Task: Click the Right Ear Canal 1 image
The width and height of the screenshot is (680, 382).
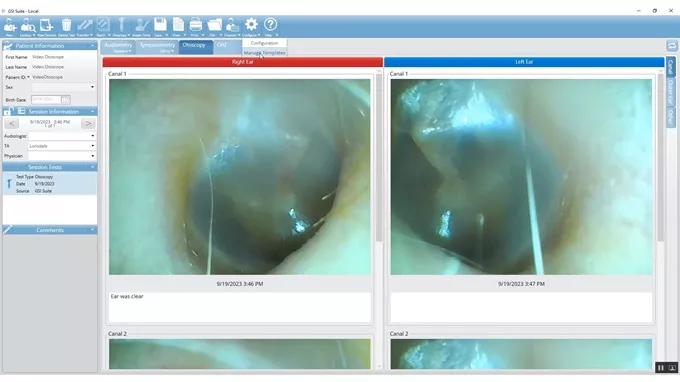Action: tap(240, 177)
